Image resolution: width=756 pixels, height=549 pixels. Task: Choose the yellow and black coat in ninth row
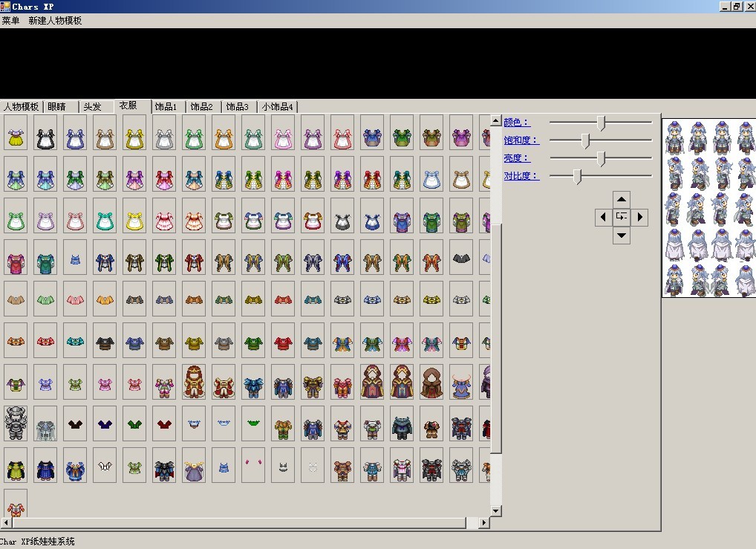(x=16, y=465)
